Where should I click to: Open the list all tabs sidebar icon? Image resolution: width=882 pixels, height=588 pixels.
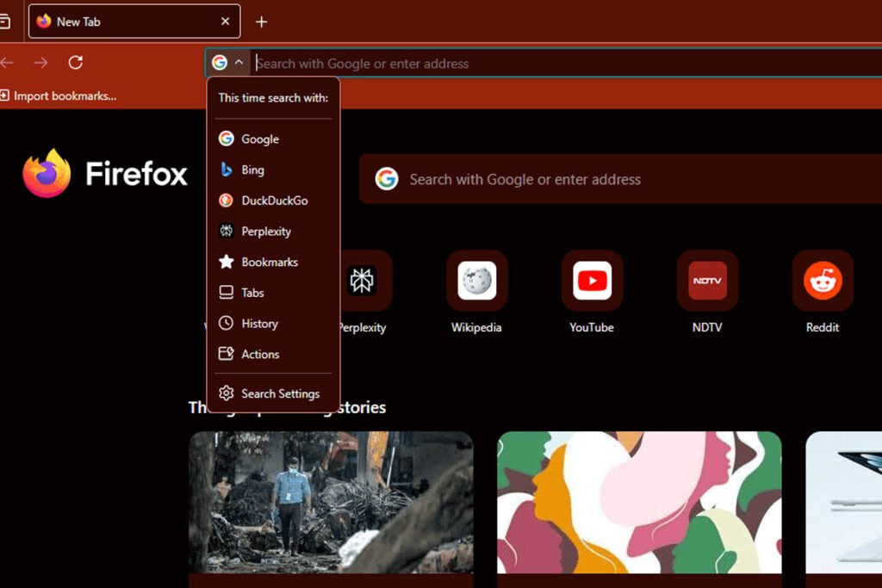(4, 22)
